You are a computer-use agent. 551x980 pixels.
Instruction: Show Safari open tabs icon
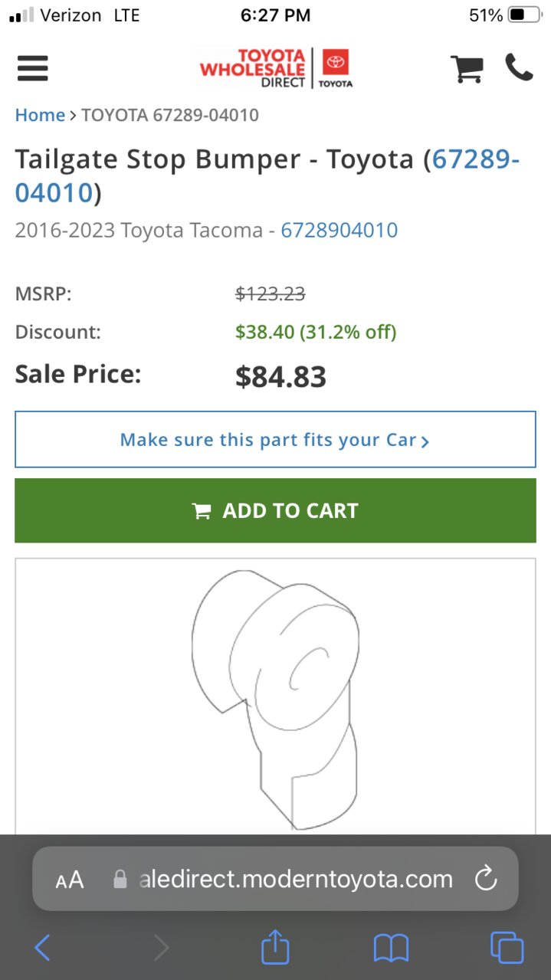click(x=507, y=948)
